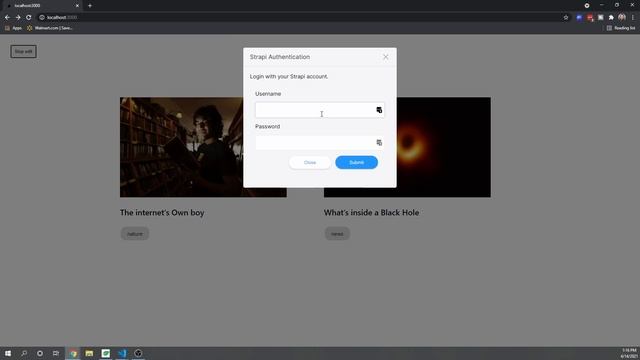Go forward in browser history

pos(18,18)
